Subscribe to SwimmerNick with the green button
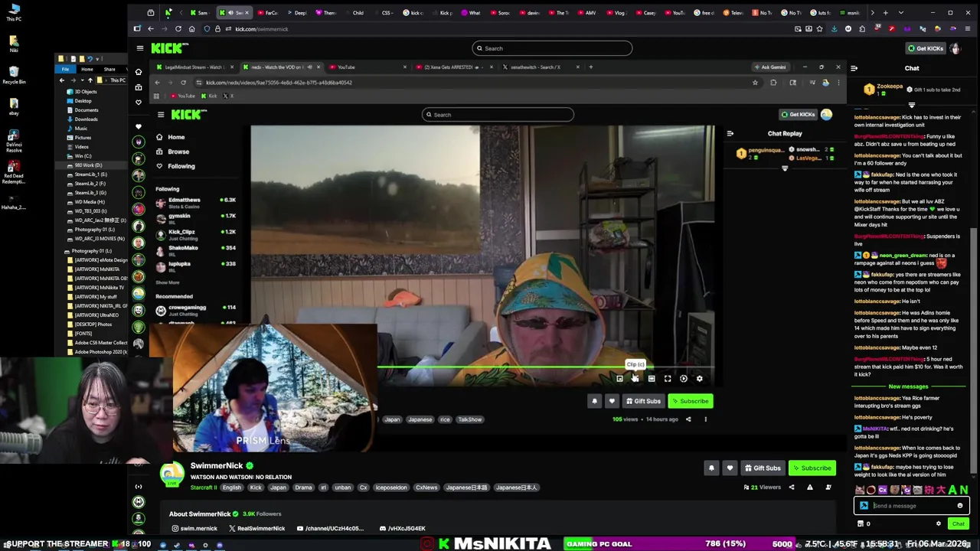 point(812,468)
